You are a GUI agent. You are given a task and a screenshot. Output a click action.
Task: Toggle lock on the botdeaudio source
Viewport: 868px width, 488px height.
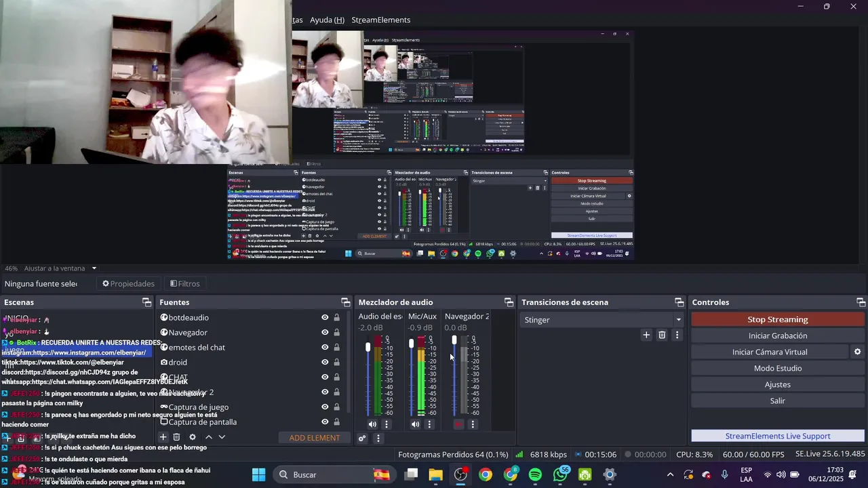336,317
